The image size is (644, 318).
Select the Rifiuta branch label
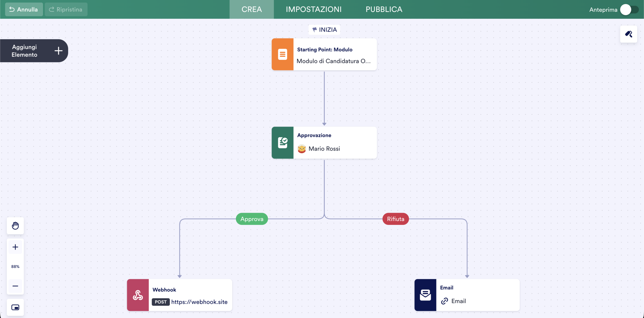pos(395,219)
